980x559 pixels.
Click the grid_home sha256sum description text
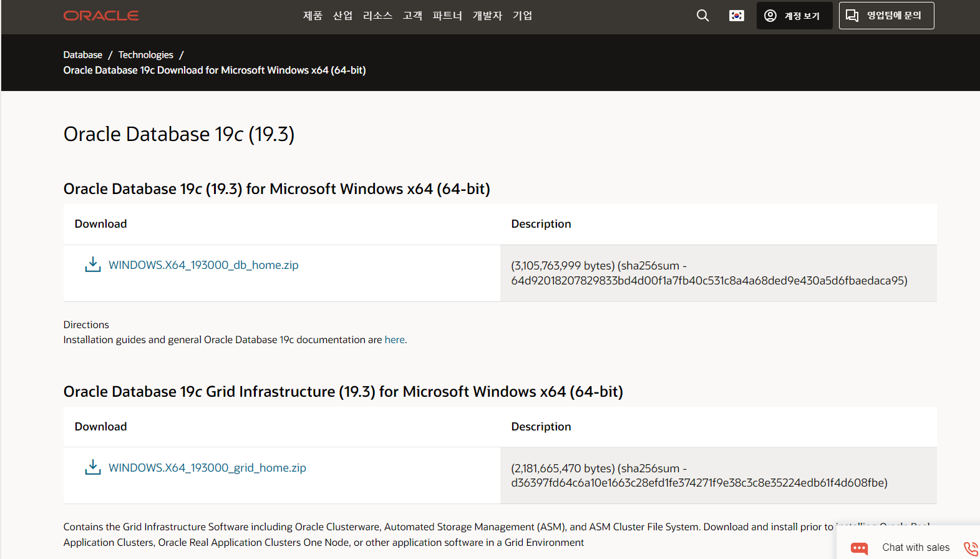[699, 475]
